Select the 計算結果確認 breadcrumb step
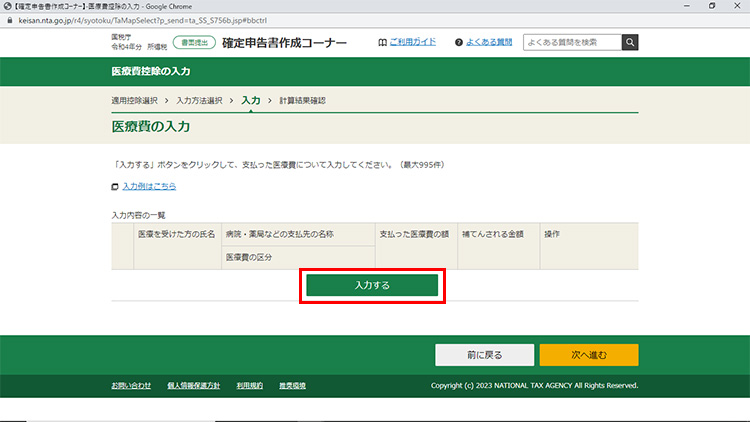The height and width of the screenshot is (422, 750). (x=302, y=101)
